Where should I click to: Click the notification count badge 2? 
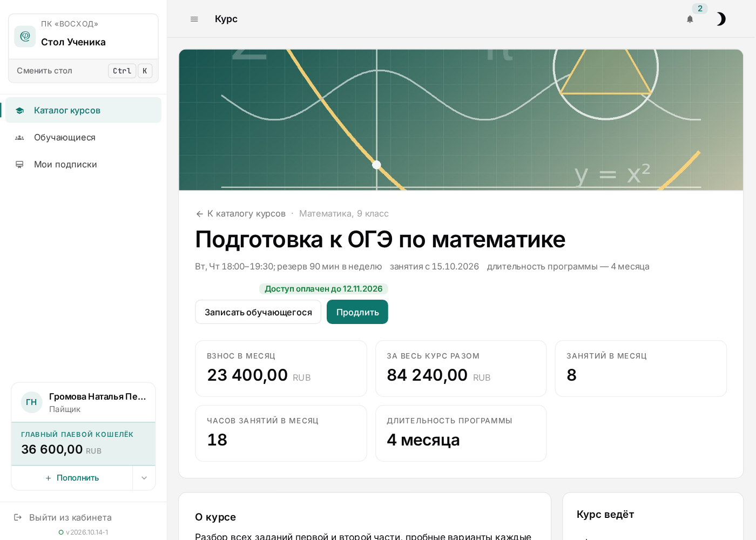700,9
